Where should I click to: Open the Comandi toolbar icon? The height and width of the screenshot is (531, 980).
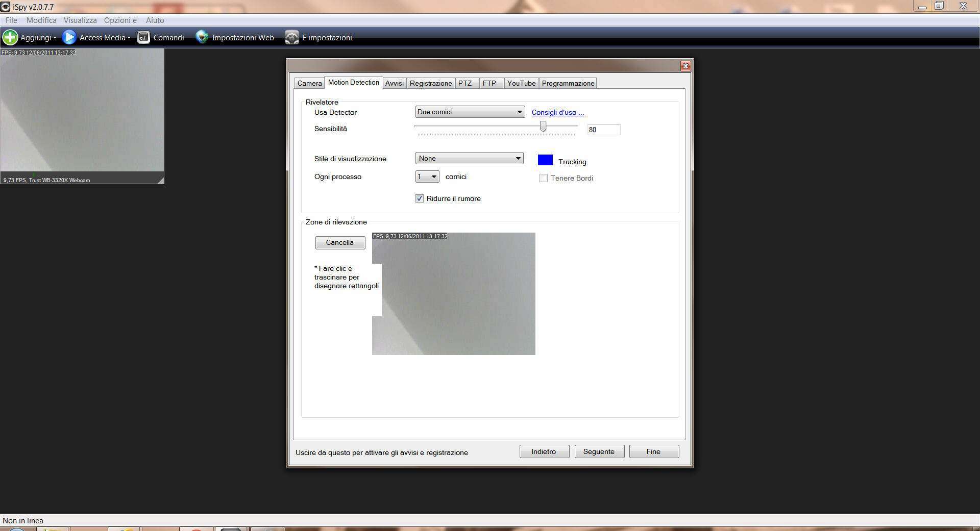point(144,37)
